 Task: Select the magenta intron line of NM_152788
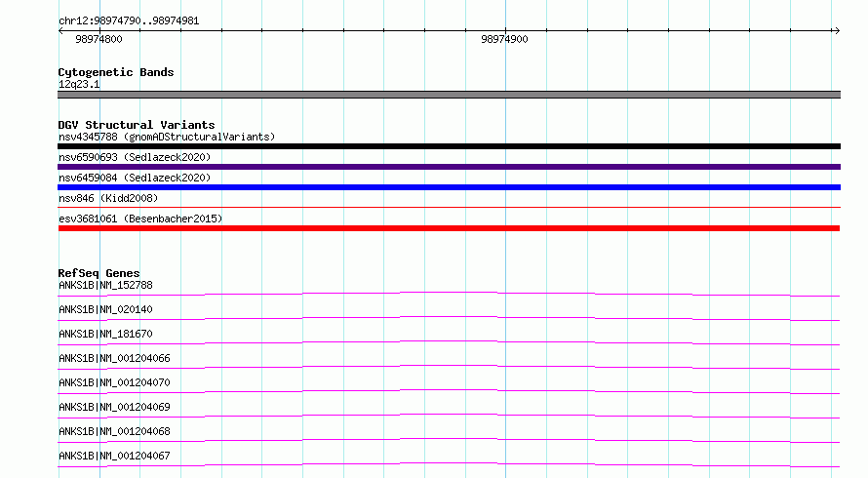449,293
